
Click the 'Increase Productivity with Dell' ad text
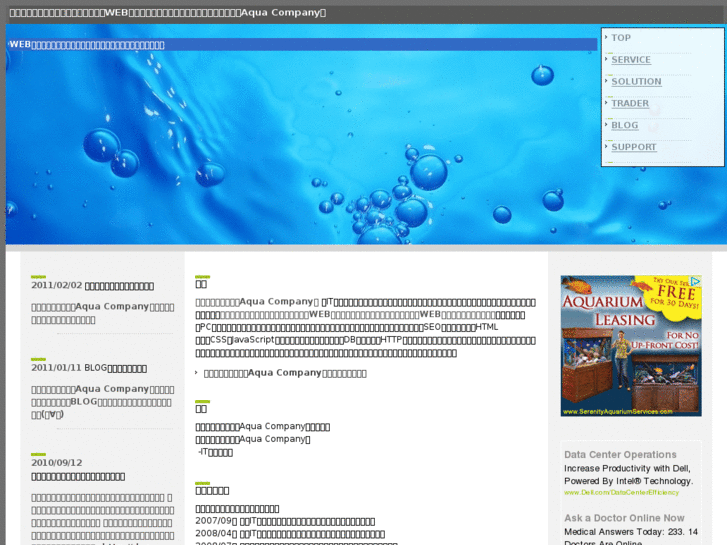click(627, 468)
